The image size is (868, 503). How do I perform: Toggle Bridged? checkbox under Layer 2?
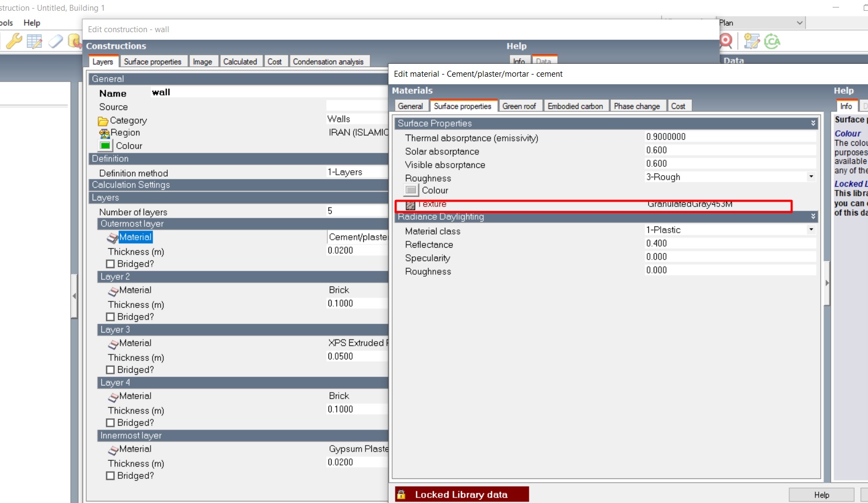(x=110, y=317)
